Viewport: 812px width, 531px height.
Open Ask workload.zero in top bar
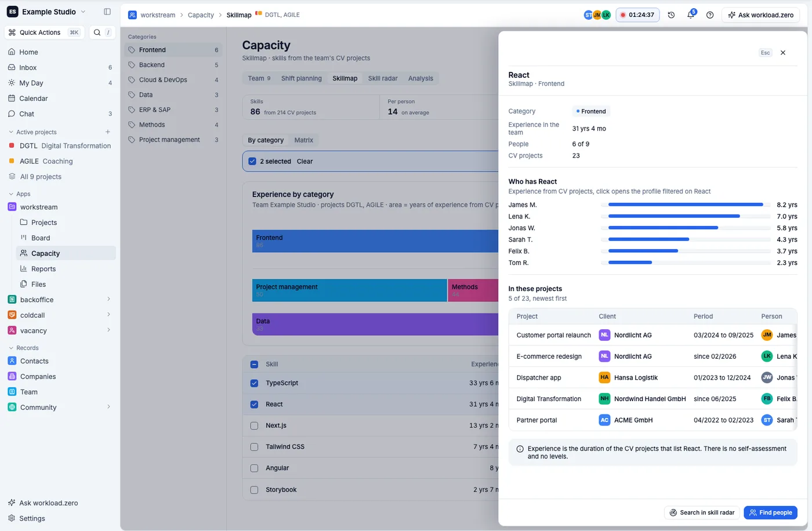760,15
